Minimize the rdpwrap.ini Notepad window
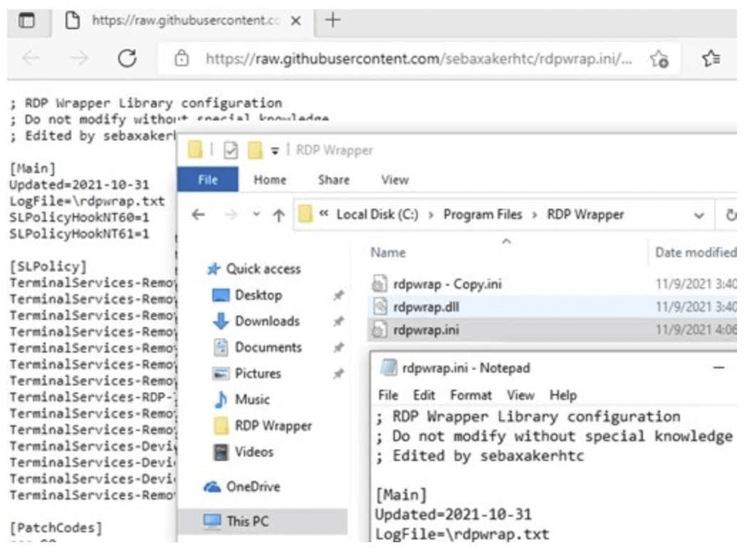The image size is (747, 560). coord(719,368)
